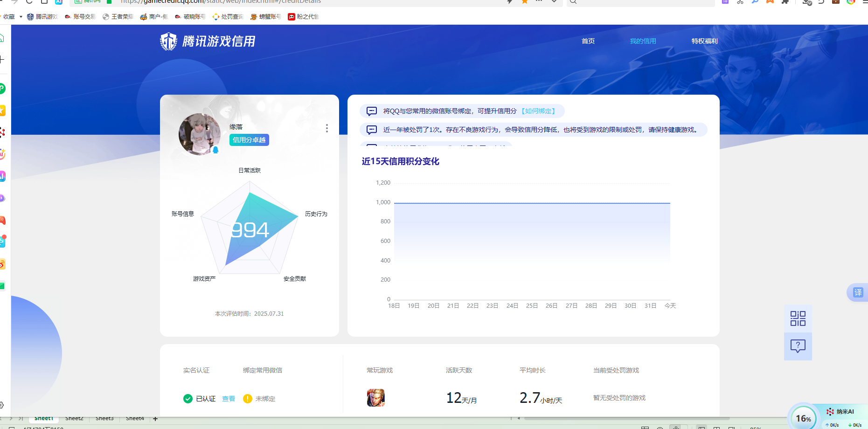868x429 pixels.
Task: Switch to Sheet3 tab in spreadsheet
Action: pyautogui.click(x=104, y=419)
